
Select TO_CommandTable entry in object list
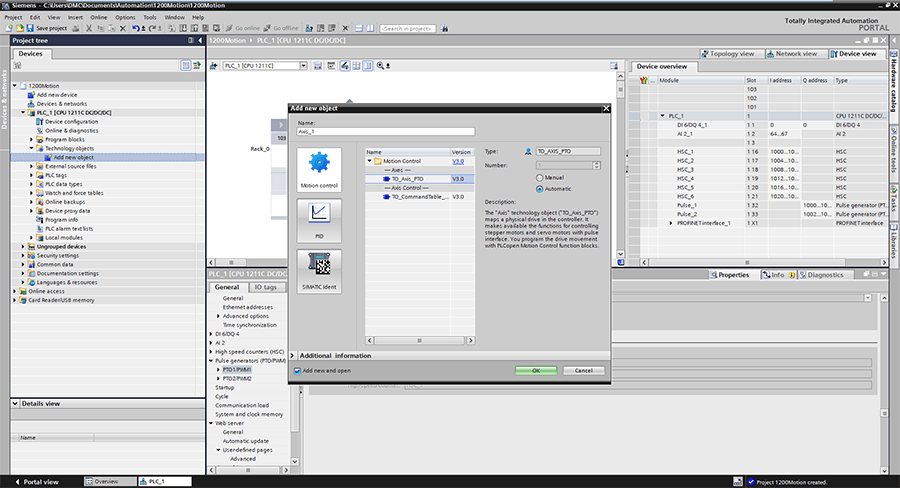[x=420, y=197]
